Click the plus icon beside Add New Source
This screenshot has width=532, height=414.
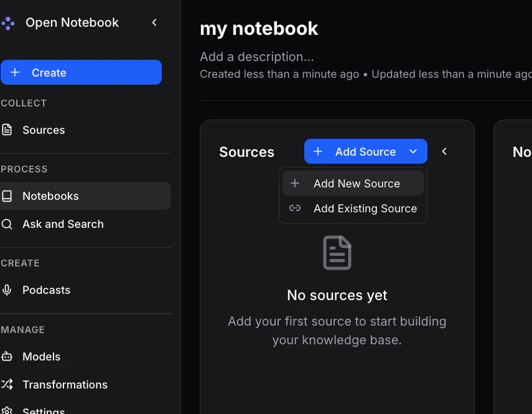295,183
